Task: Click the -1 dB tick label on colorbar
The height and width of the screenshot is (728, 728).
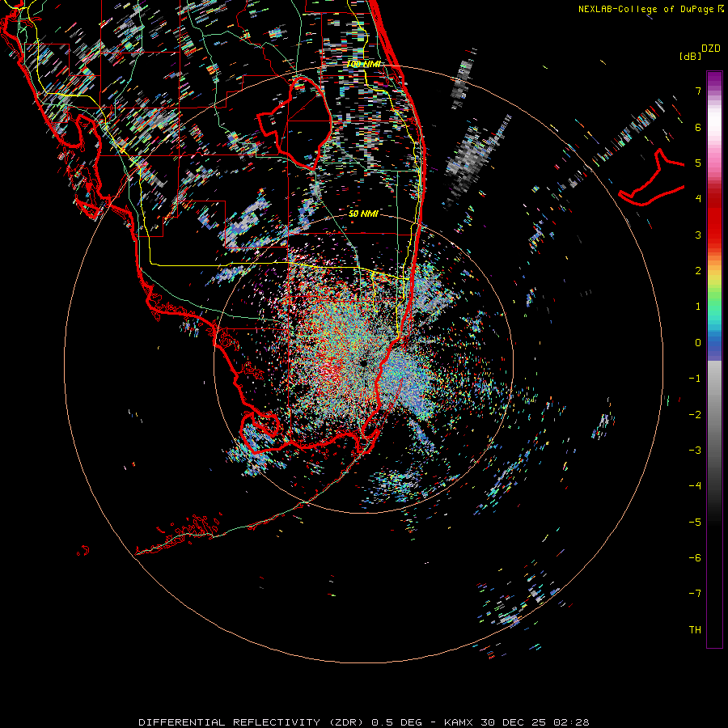Action: point(695,379)
